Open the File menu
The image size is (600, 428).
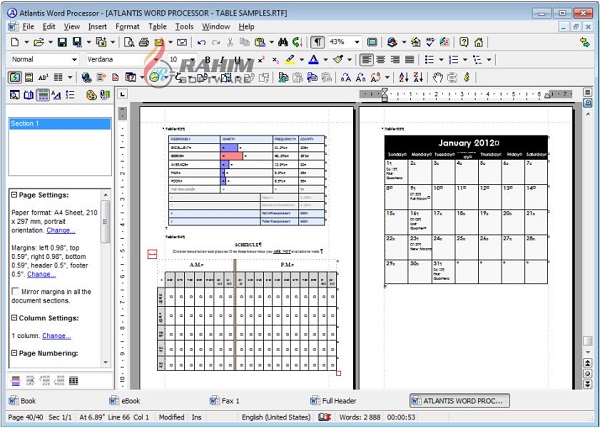(x=28, y=27)
